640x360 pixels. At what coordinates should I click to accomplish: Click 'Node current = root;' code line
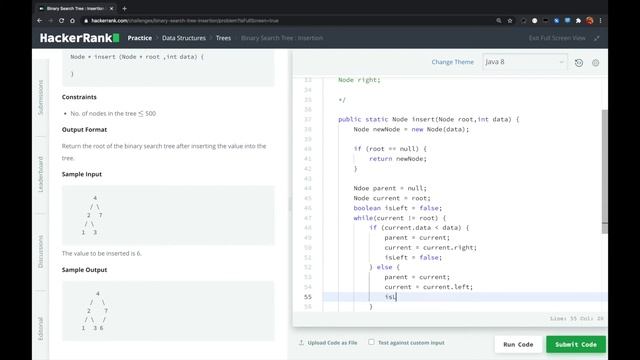392,198
